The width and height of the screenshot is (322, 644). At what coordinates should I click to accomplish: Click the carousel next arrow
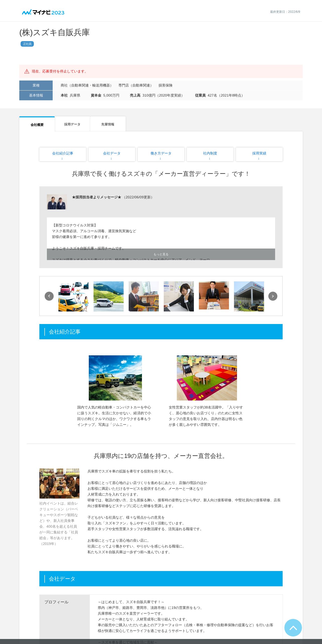tap(273, 296)
